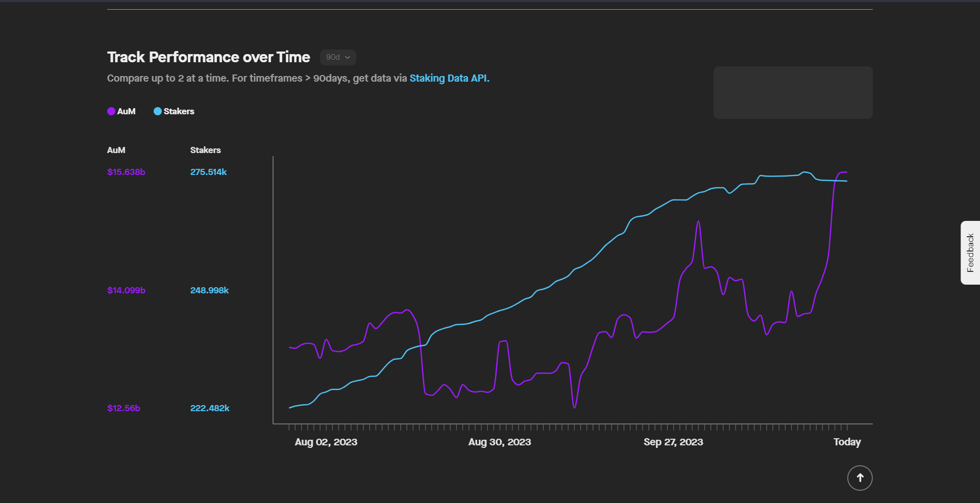Open the Feedback side tab
The image size is (980, 503).
pos(970,253)
